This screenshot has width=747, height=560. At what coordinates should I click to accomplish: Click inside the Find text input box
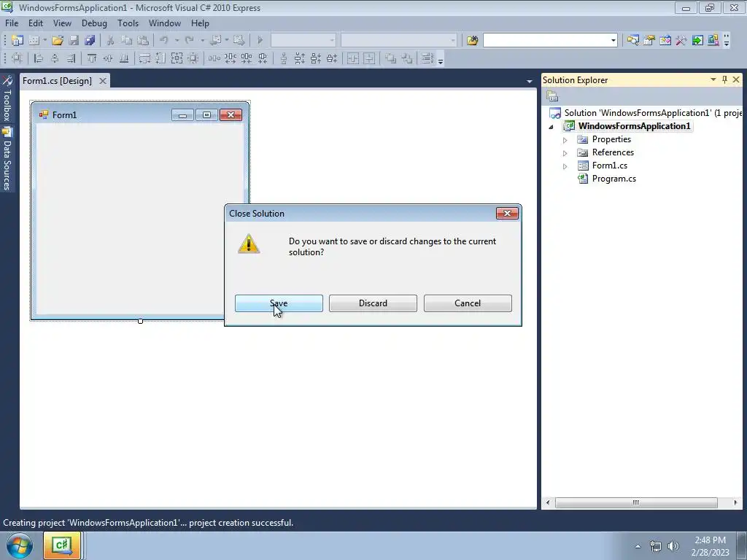[x=546, y=41]
